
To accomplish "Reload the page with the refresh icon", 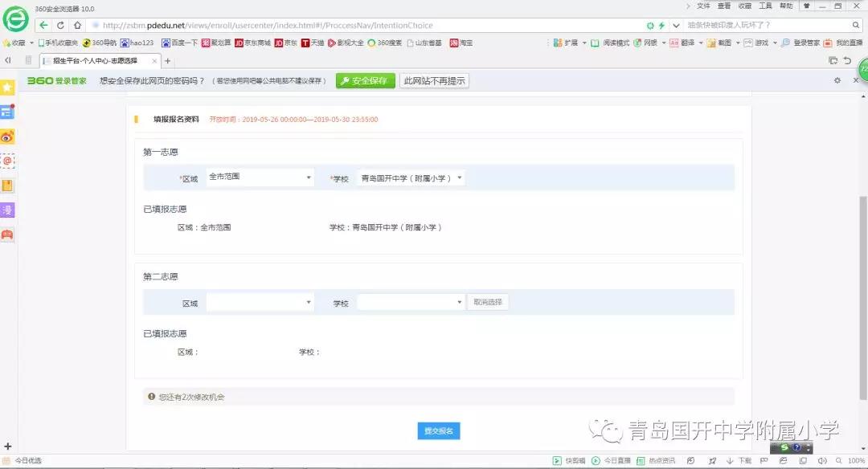I will tap(60, 25).
